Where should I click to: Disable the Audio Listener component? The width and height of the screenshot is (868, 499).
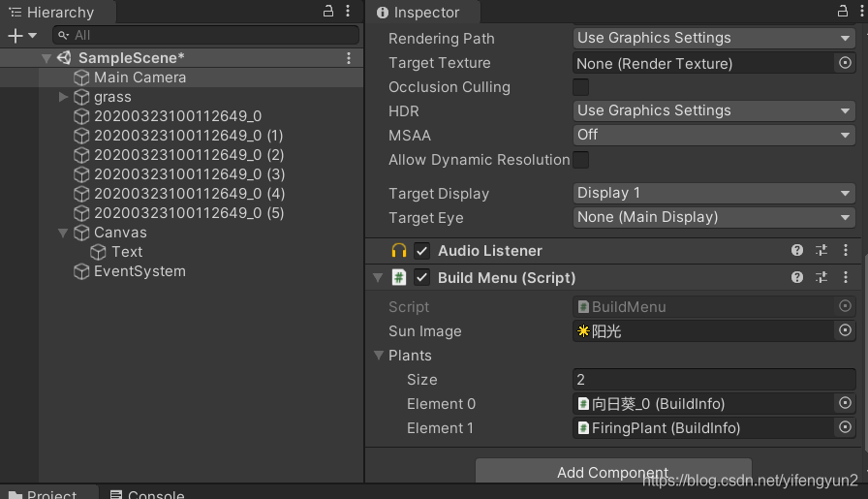(x=421, y=251)
